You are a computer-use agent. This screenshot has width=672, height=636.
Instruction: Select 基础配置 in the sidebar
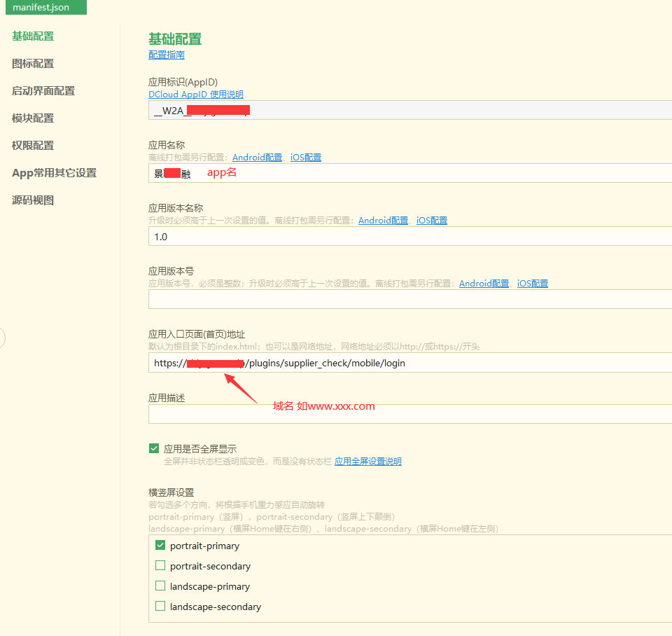pyautogui.click(x=33, y=36)
